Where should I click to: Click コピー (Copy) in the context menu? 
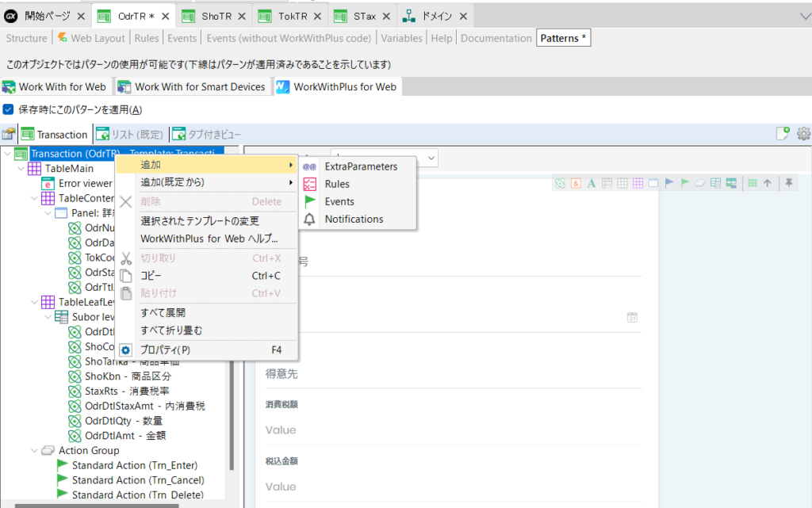tap(151, 276)
